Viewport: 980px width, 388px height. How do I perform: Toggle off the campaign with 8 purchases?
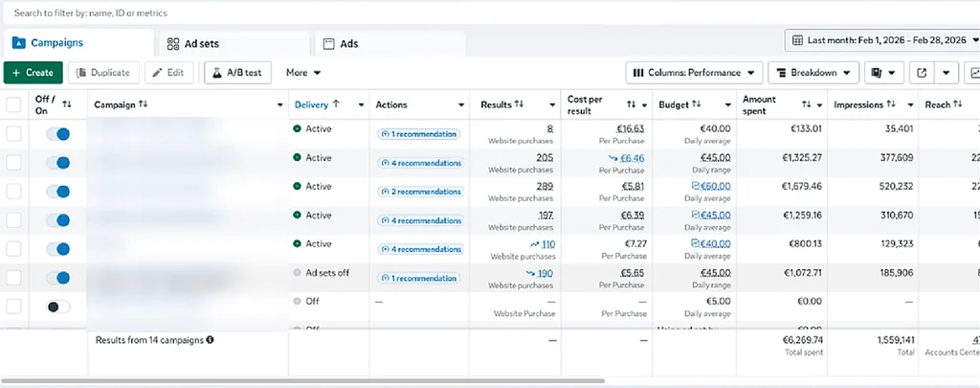58,134
